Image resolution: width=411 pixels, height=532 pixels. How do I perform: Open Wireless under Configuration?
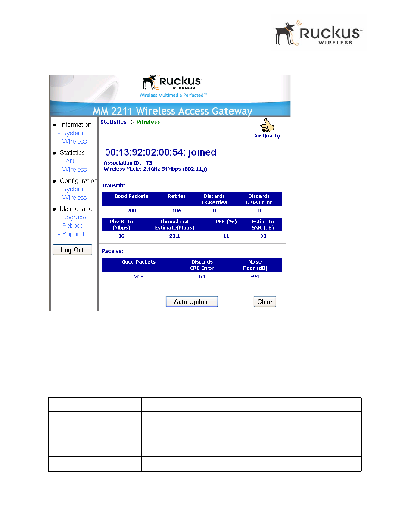tap(75, 198)
